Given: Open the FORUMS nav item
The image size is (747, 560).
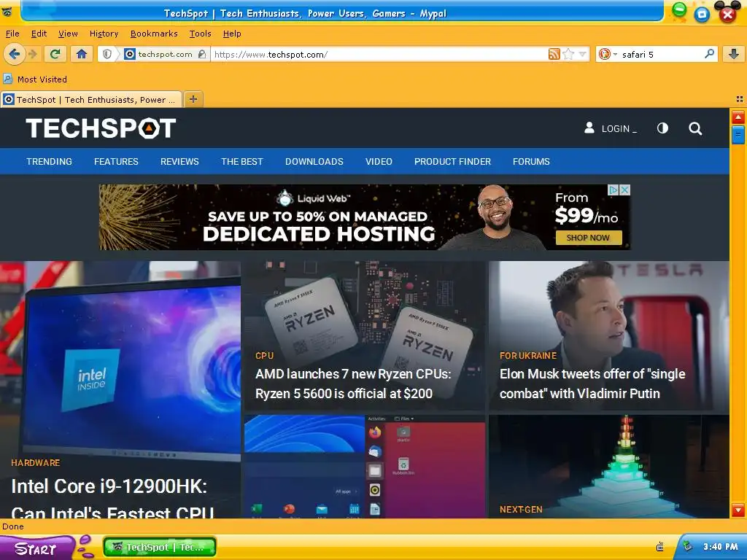Looking at the screenshot, I should point(531,161).
